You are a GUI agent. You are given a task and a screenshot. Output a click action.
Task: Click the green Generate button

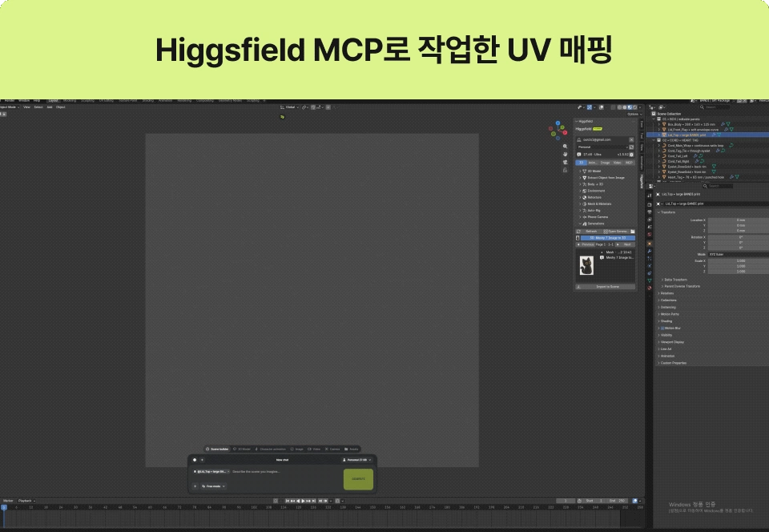pos(359,479)
